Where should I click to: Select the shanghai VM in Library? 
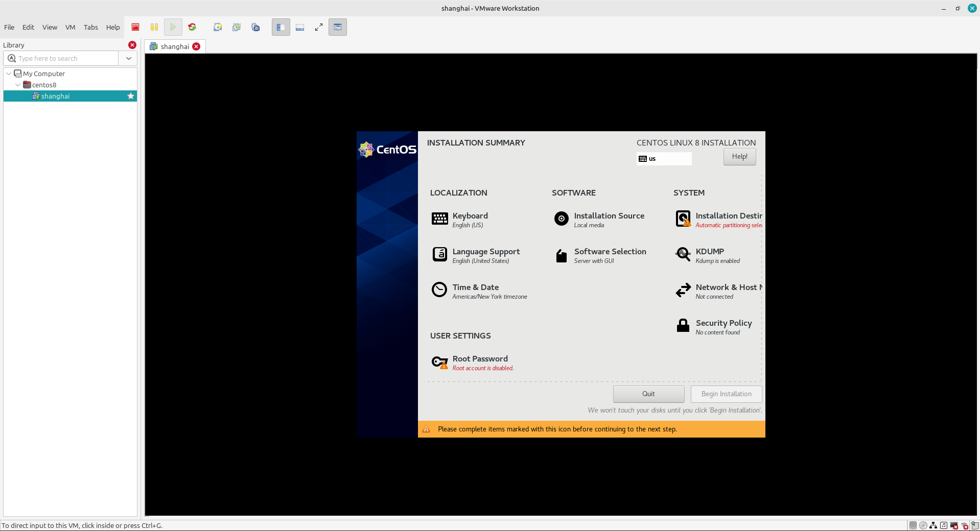[70, 96]
